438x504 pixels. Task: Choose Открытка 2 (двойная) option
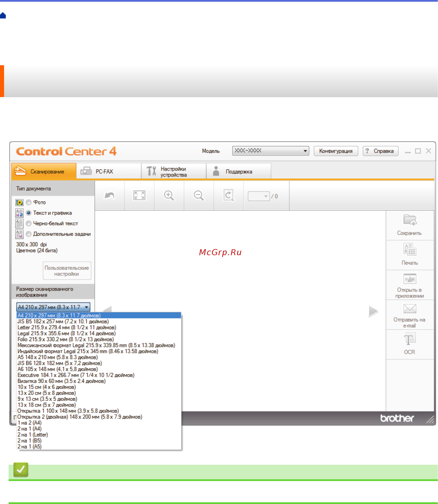[99, 416]
